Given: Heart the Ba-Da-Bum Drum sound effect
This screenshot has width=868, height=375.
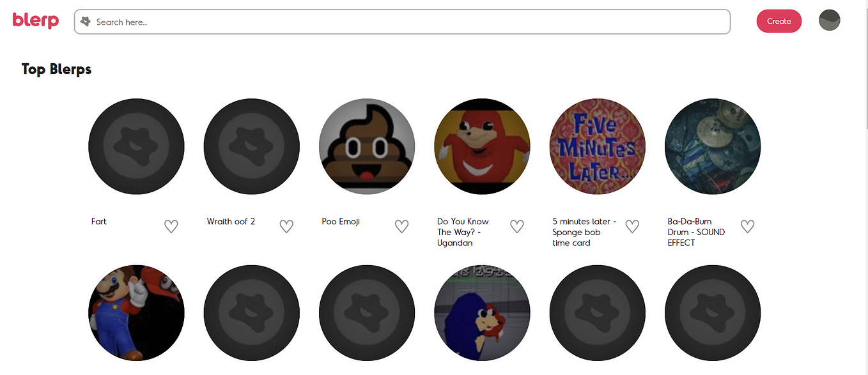Looking at the screenshot, I should [747, 226].
